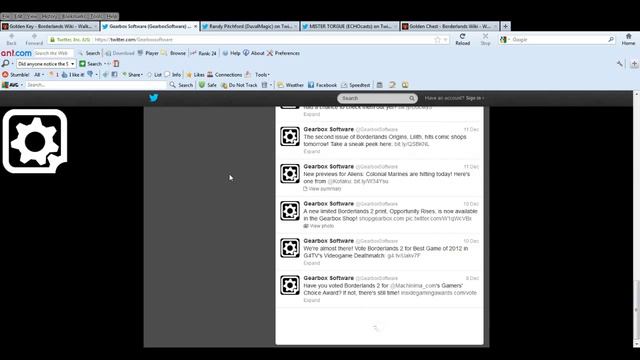The height and width of the screenshot is (360, 640).
Task: Click the Facebook button in AVG toolbar
Action: [322, 85]
